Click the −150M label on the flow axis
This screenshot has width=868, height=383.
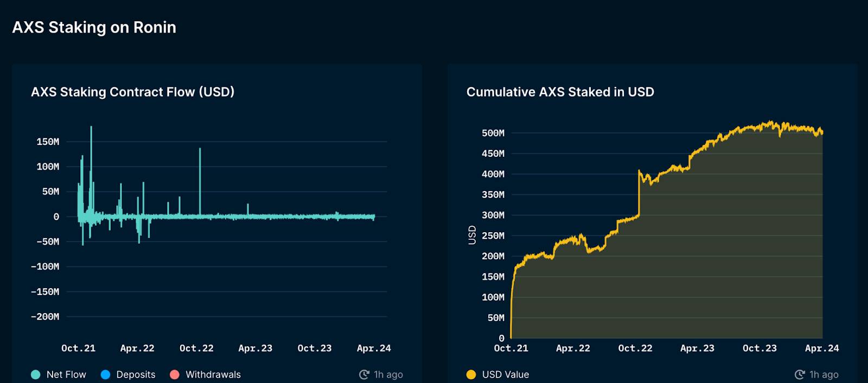[x=45, y=292]
